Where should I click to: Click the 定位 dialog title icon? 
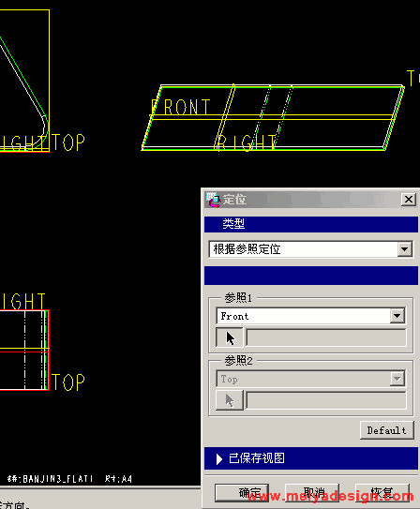[214, 200]
